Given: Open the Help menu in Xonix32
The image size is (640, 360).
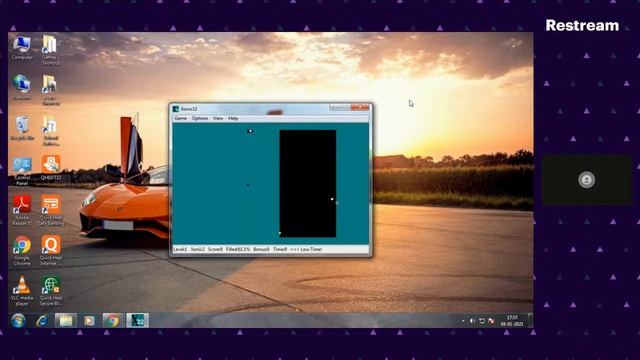Looking at the screenshot, I should click(x=233, y=118).
